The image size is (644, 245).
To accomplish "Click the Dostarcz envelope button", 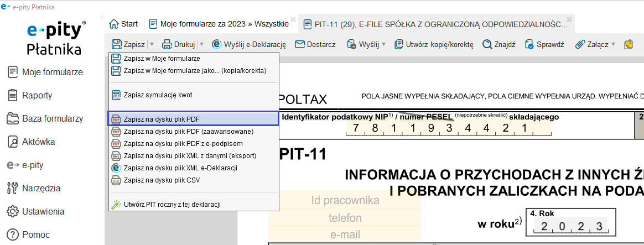I will (x=315, y=44).
